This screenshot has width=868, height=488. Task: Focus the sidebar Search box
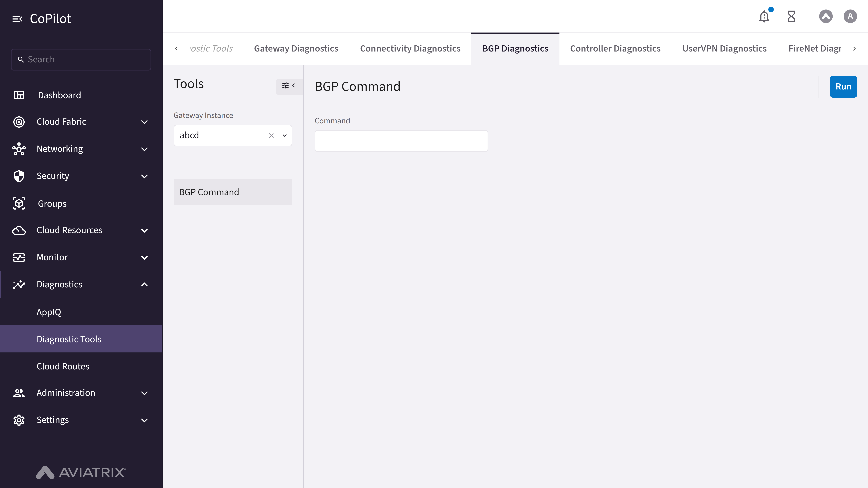point(81,60)
